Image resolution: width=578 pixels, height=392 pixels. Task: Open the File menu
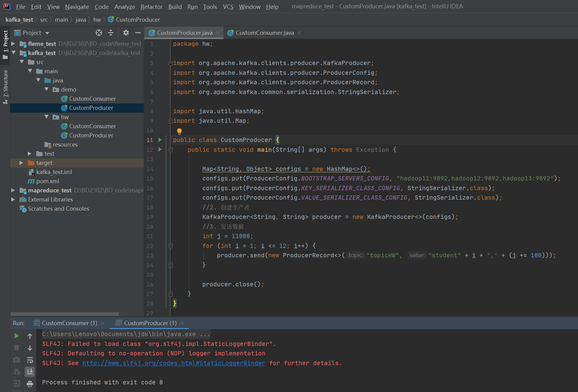pos(20,7)
